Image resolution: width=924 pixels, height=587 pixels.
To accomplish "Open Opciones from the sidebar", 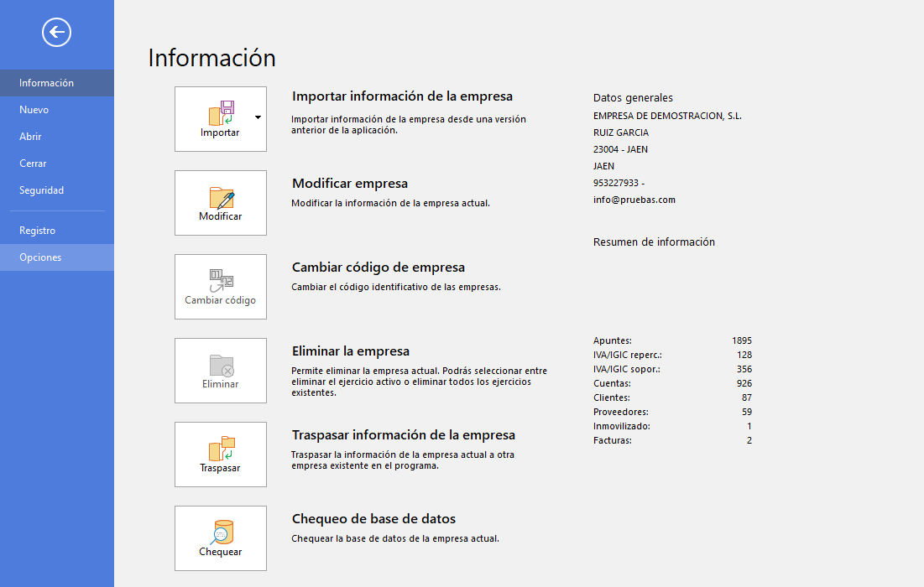I will [x=40, y=257].
